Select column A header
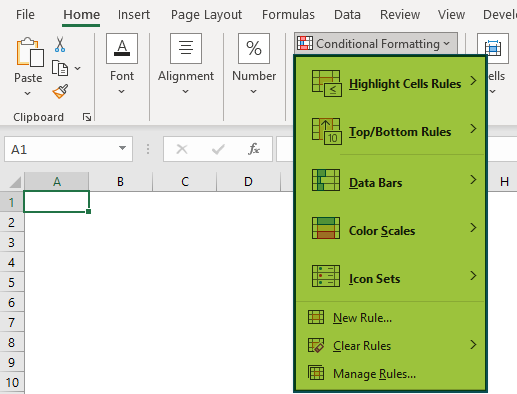Viewport: 517px width, 394px height. (57, 182)
